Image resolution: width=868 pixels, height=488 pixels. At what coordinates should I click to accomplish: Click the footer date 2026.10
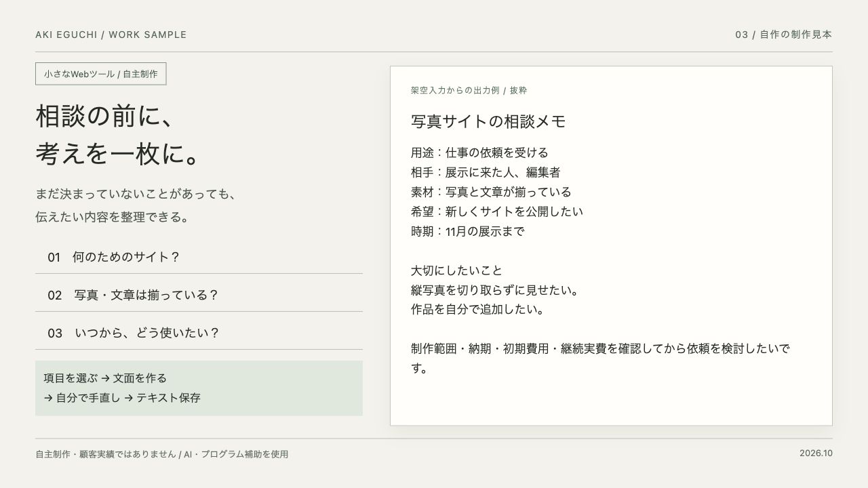816,453
